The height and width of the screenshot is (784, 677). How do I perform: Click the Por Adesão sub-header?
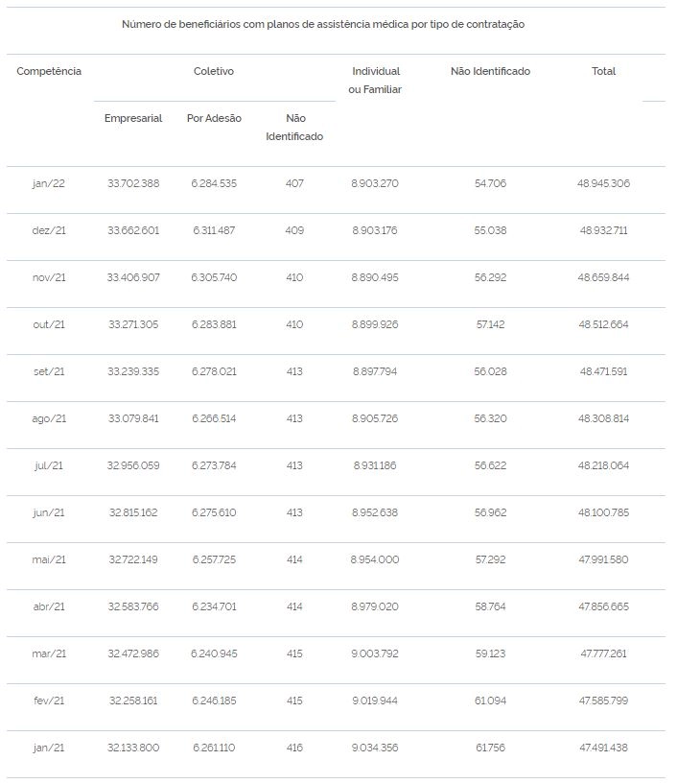(x=214, y=118)
